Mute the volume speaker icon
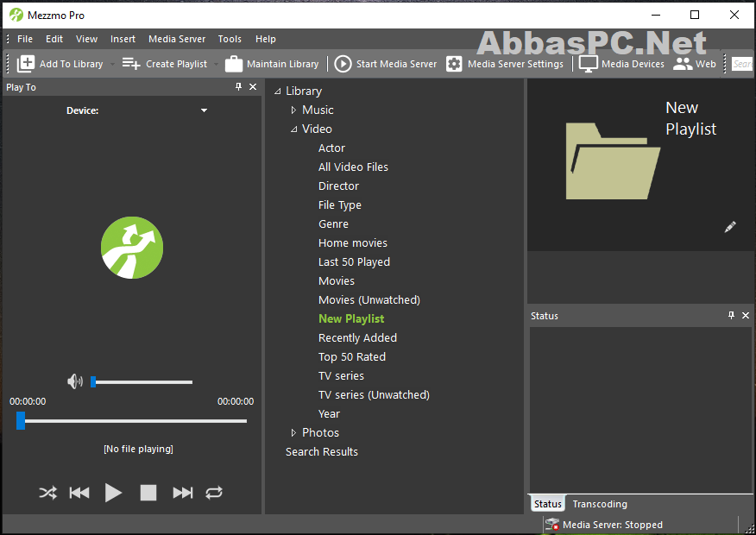 75,381
